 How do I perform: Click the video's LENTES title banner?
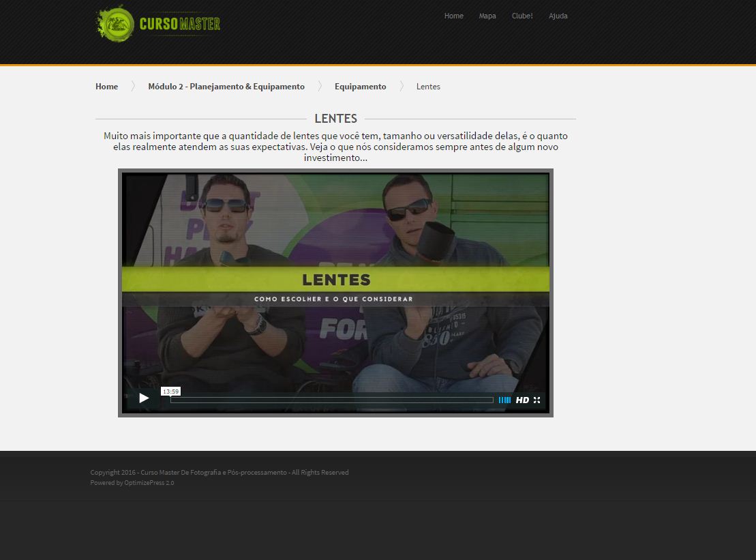(x=335, y=280)
